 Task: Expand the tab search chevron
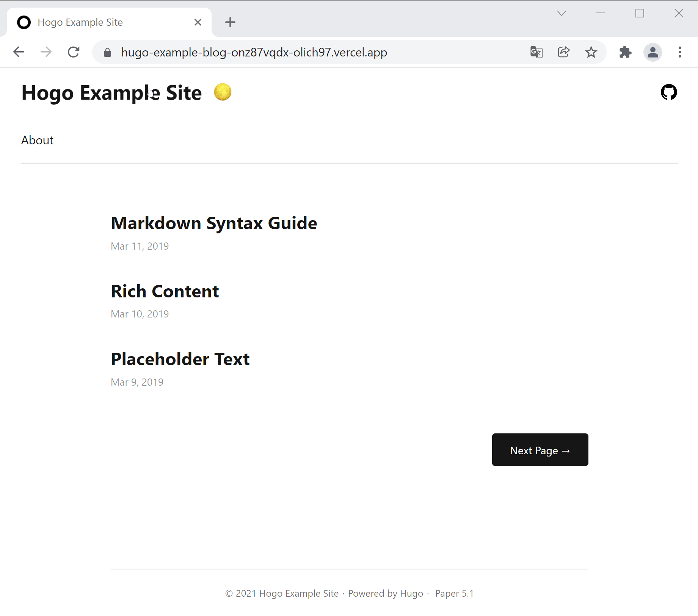pyautogui.click(x=562, y=13)
